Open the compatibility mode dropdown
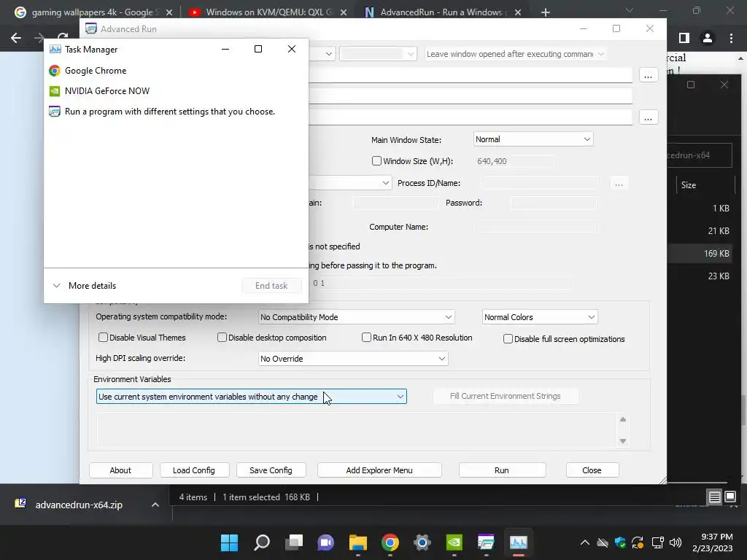This screenshot has width=747, height=560. pos(356,317)
